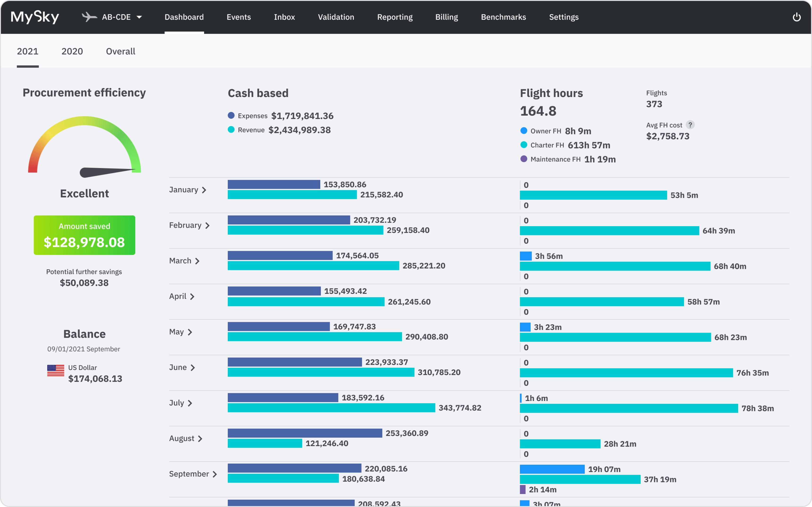Click the MySky logo

[x=34, y=17]
